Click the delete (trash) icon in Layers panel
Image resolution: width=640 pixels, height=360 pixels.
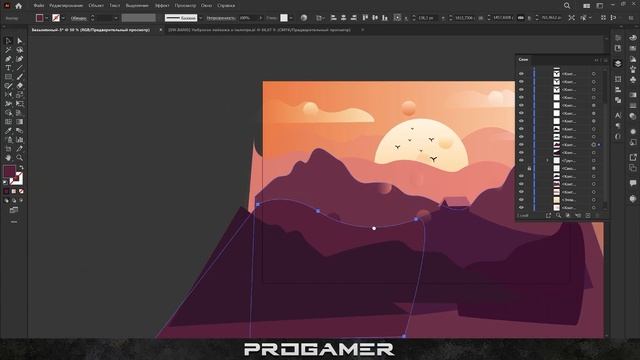tap(597, 216)
